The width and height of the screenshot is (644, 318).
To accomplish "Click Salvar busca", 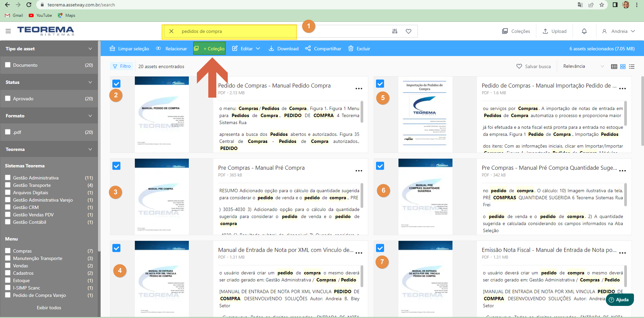I will coord(534,66).
